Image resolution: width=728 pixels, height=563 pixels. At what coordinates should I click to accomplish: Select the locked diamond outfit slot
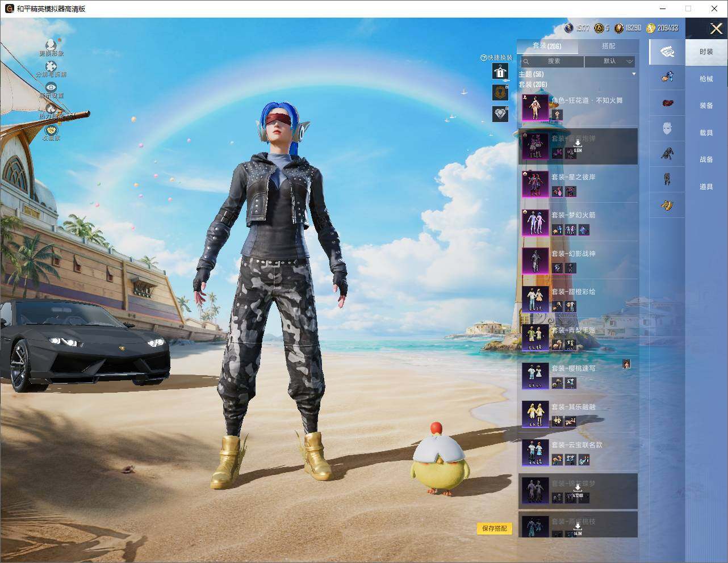point(500,114)
